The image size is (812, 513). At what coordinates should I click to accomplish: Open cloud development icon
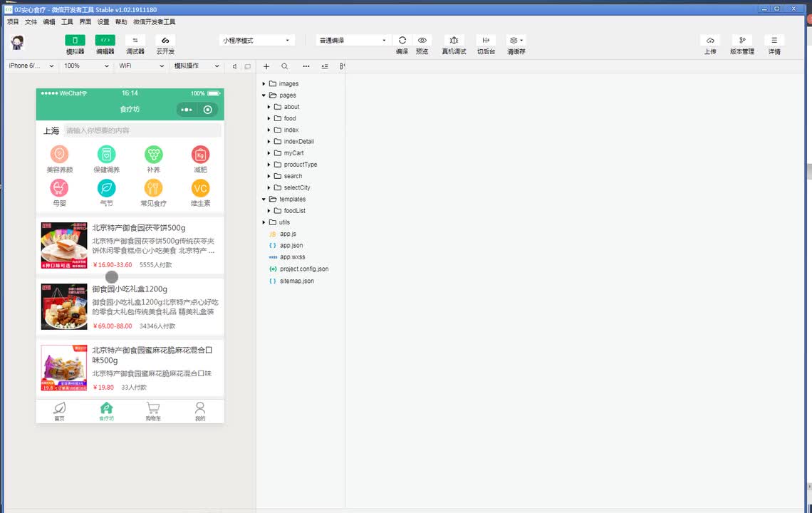coord(165,41)
